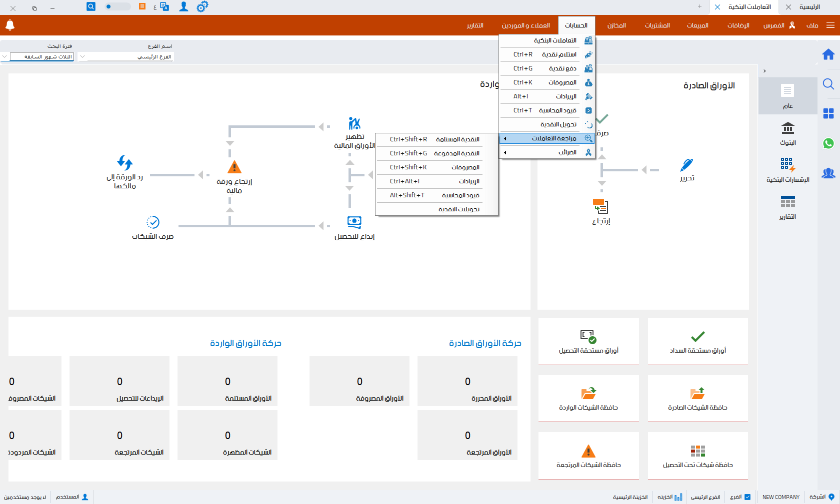Image resolution: width=840 pixels, height=504 pixels.
Task: Toggle the switch in the title bar
Action: click(117, 7)
